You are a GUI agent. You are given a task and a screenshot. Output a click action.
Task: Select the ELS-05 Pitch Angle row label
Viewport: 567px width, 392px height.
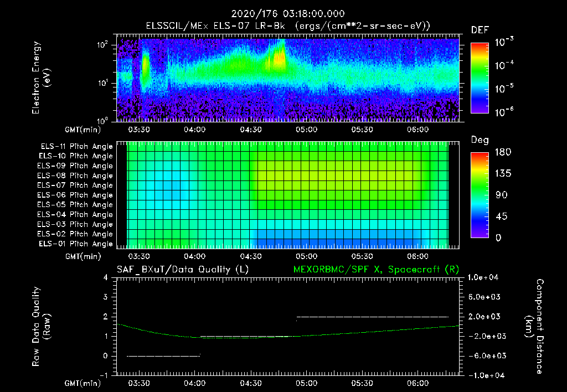[75, 205]
